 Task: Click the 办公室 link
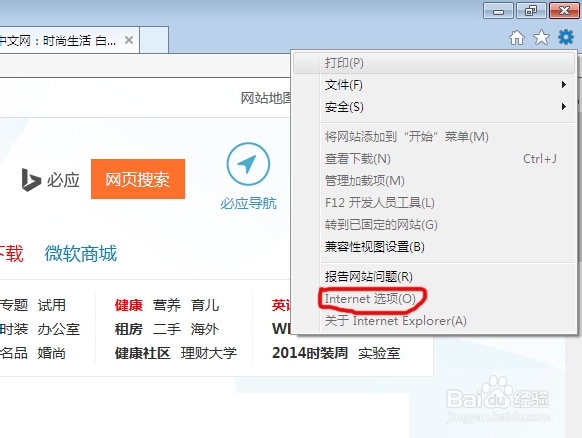click(59, 329)
